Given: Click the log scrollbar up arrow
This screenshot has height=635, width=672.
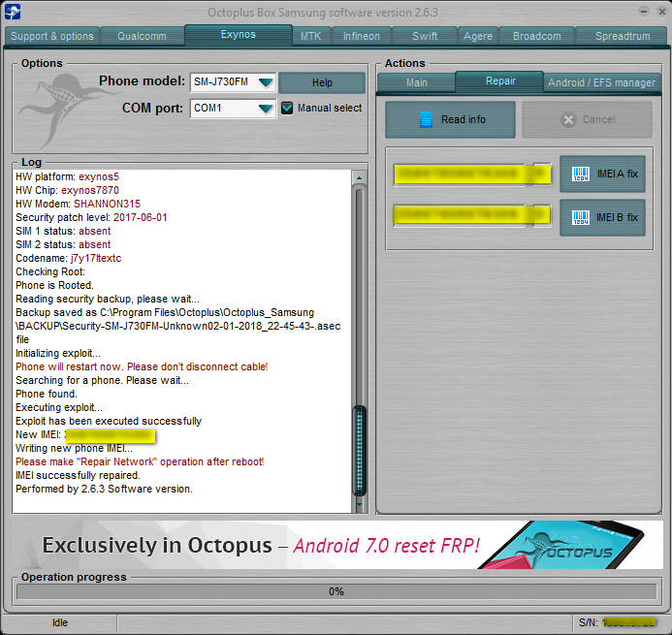Looking at the screenshot, I should (359, 177).
